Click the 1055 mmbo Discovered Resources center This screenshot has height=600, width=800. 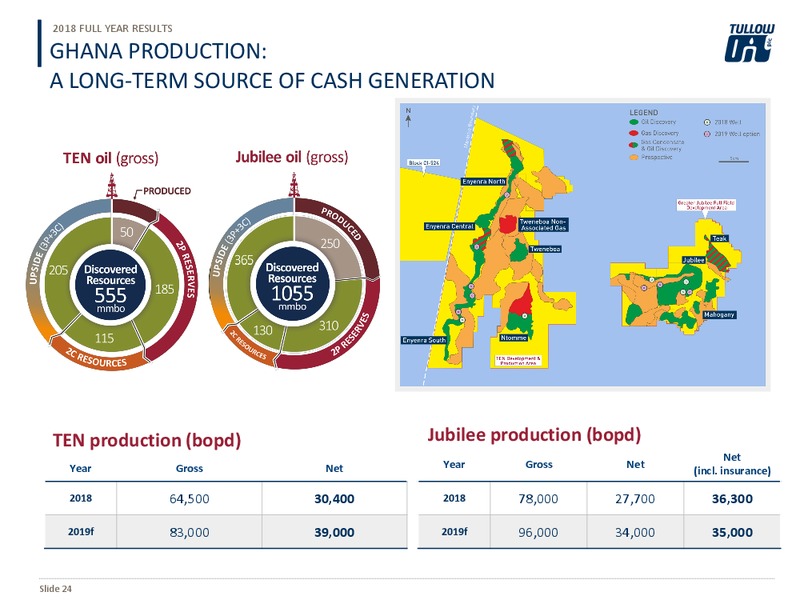coord(292,286)
